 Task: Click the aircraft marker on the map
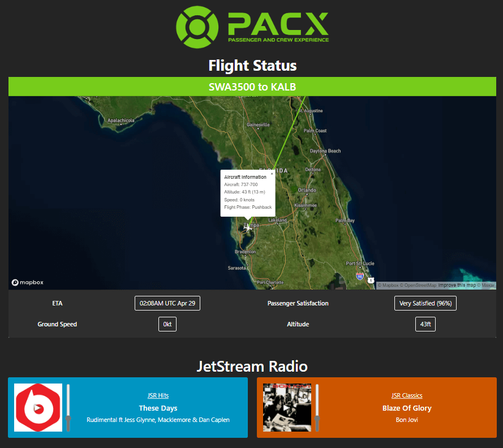pos(247,227)
